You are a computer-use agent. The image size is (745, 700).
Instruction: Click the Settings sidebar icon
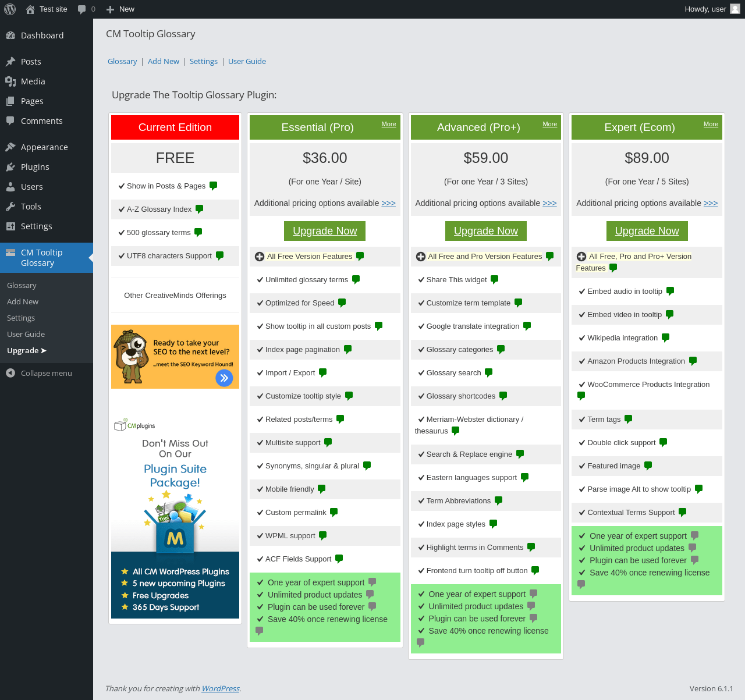10,226
